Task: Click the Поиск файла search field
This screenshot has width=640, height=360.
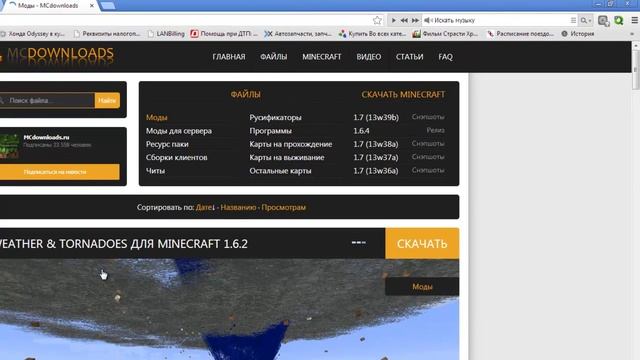Action: (47, 100)
